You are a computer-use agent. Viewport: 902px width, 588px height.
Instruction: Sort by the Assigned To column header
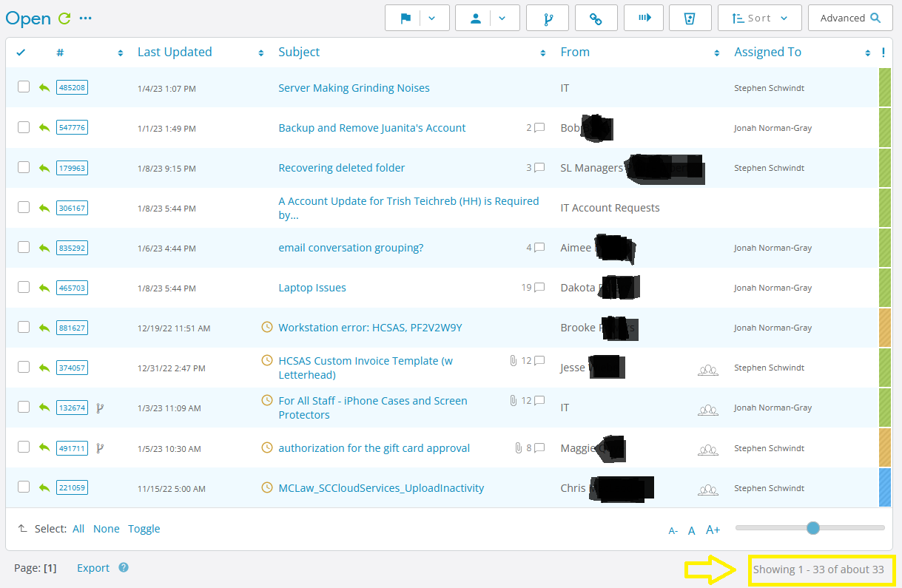767,53
